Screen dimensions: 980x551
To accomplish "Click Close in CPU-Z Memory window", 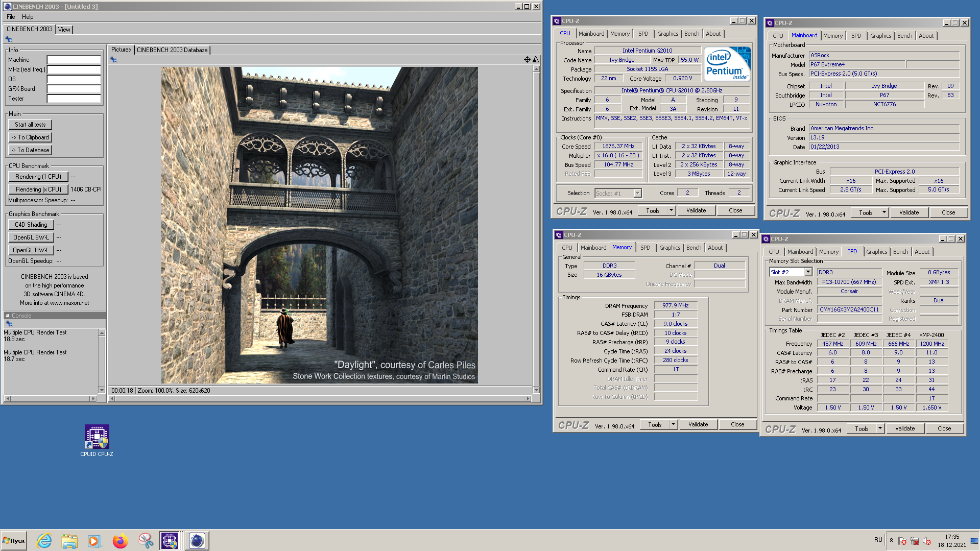I will click(737, 424).
